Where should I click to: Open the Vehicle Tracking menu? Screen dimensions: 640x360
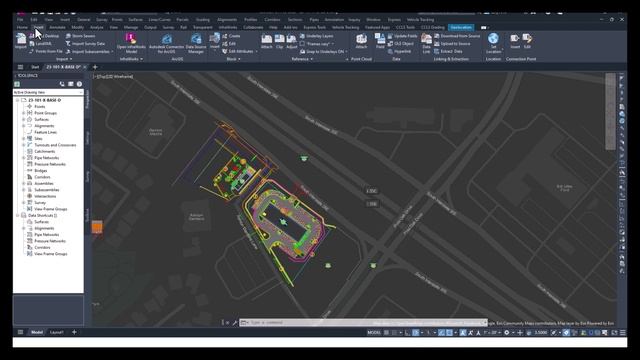(x=420, y=20)
